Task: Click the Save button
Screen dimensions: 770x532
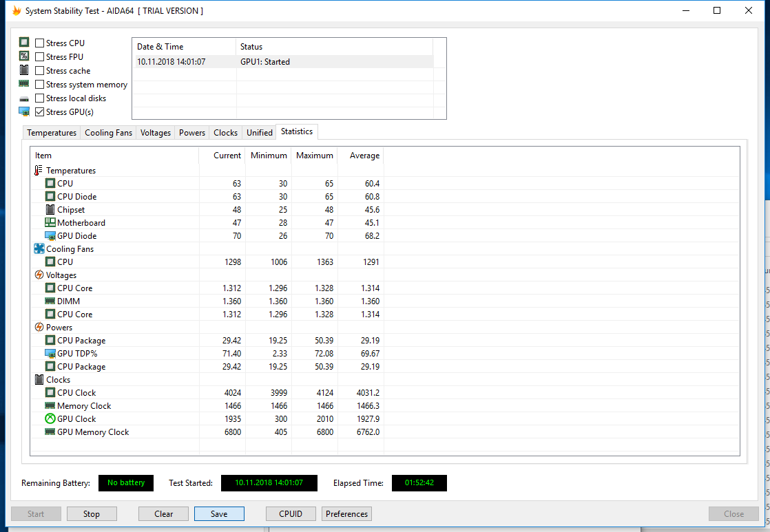Action: click(x=219, y=514)
